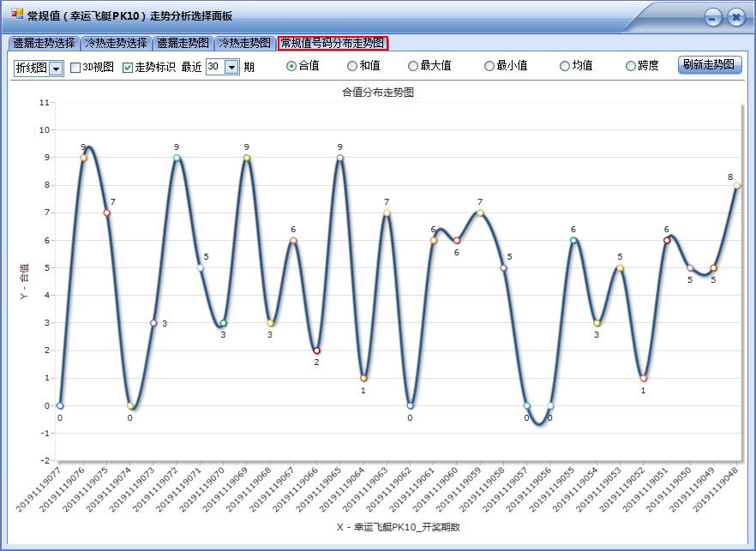The width and height of the screenshot is (756, 551).
Task: Select the 和值 radio button
Action: coord(351,66)
